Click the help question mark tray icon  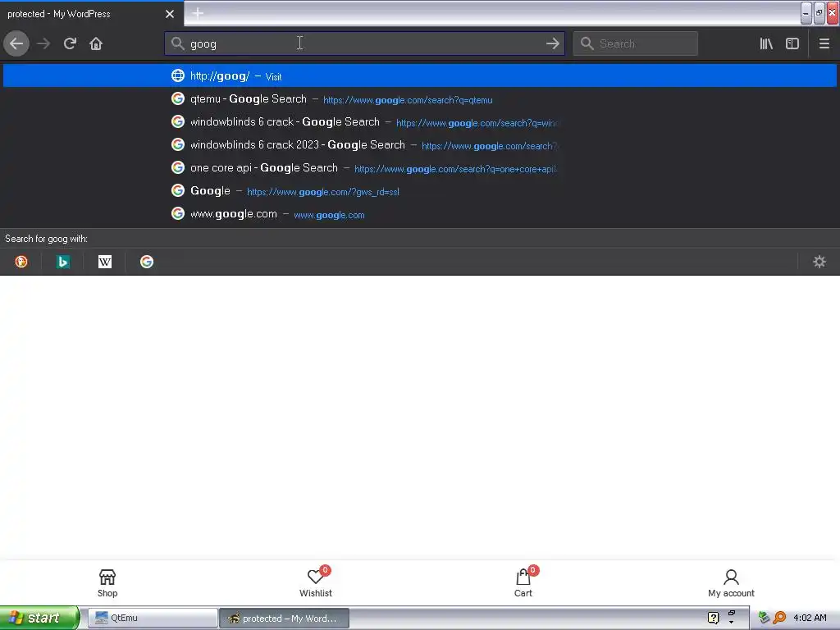[713, 618]
